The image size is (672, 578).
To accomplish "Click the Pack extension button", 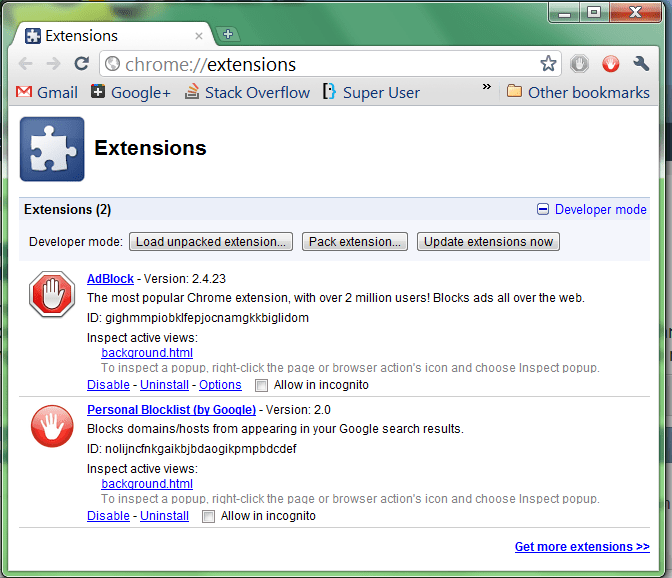I will tap(355, 242).
